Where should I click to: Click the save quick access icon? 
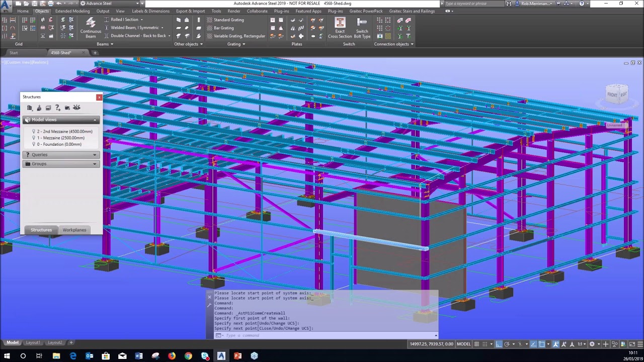tap(34, 4)
